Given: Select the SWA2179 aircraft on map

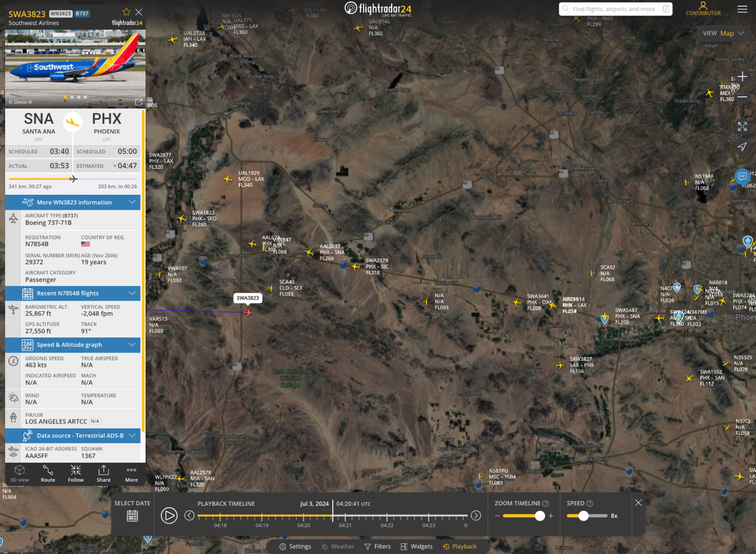Looking at the screenshot, I should point(355,267).
